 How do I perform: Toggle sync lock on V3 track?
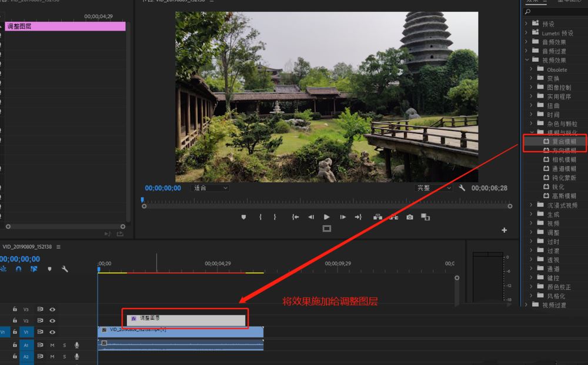coord(40,309)
